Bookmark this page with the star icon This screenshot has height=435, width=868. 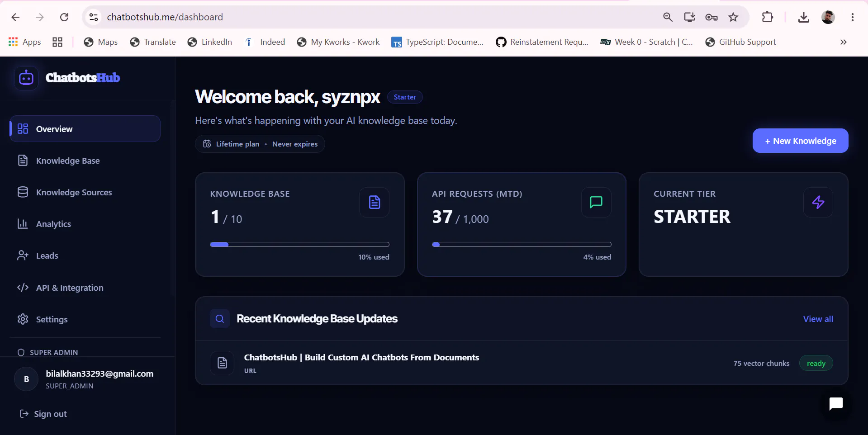pos(733,17)
